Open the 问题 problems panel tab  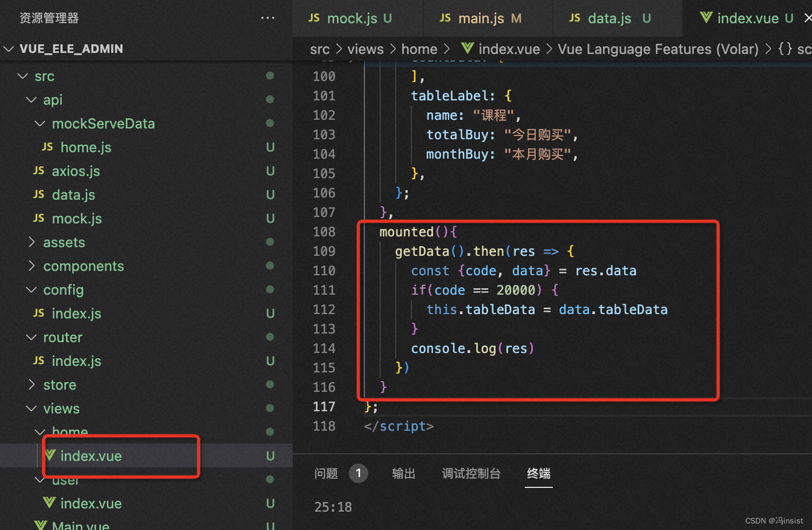[x=326, y=473]
